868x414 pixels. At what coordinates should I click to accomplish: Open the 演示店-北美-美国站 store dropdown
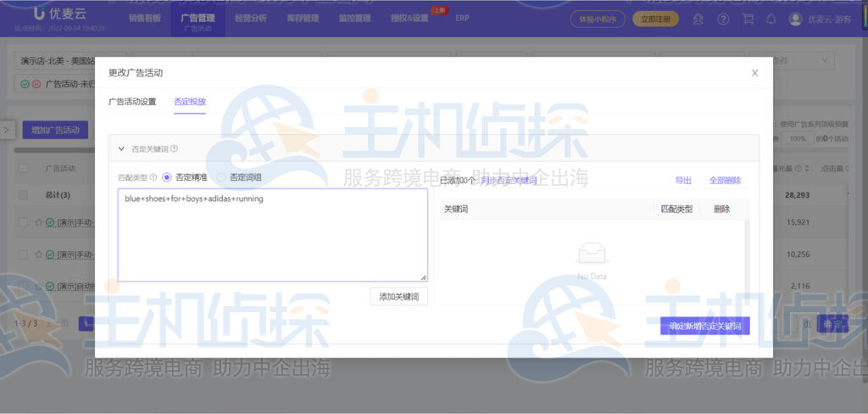(55, 62)
